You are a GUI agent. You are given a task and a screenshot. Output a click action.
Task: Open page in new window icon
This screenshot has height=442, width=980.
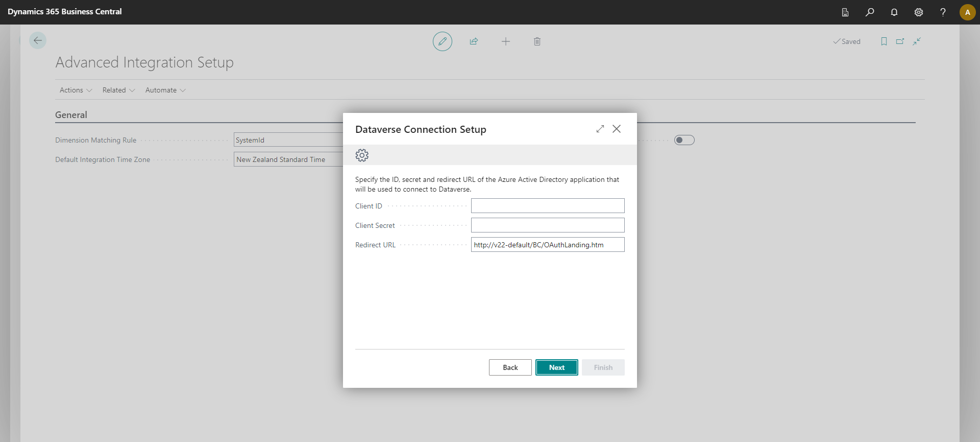pyautogui.click(x=900, y=41)
